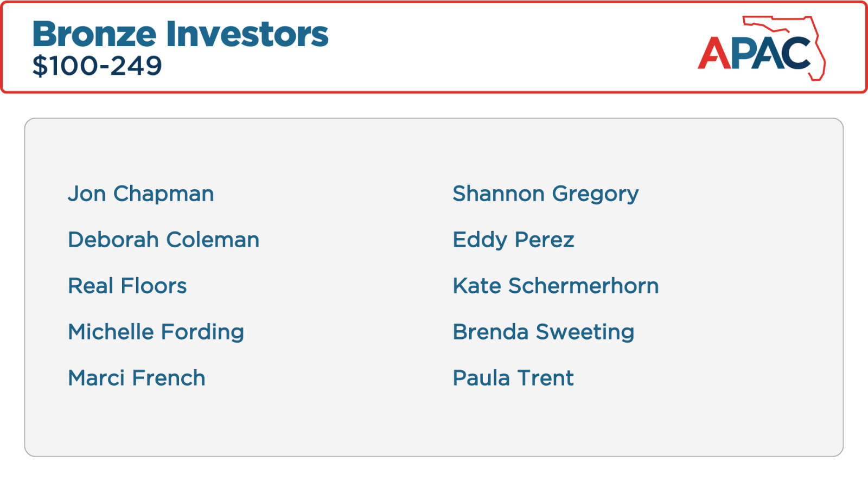Viewport: 868px width, 488px height.
Task: Select the $100-249 donation range subtitle
Action: (97, 66)
